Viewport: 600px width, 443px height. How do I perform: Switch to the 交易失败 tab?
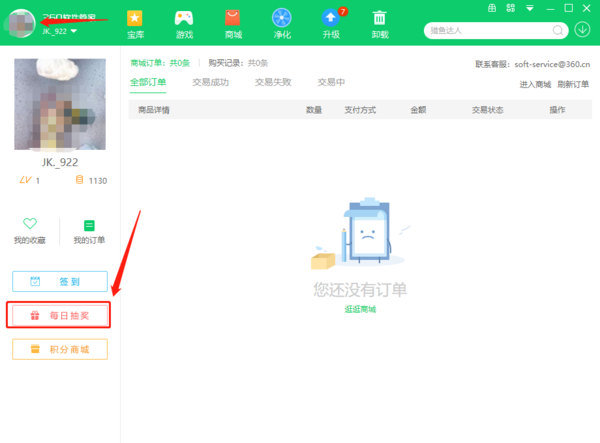pos(273,82)
